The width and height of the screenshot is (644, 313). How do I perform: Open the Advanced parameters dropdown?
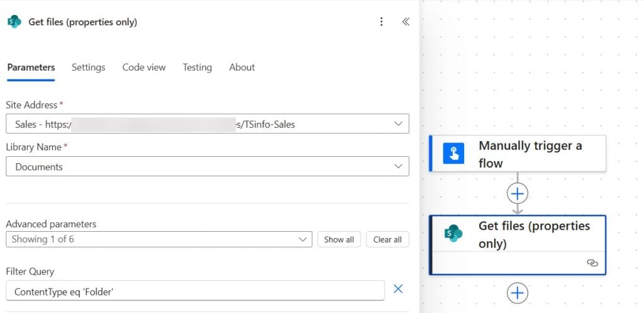pos(159,239)
